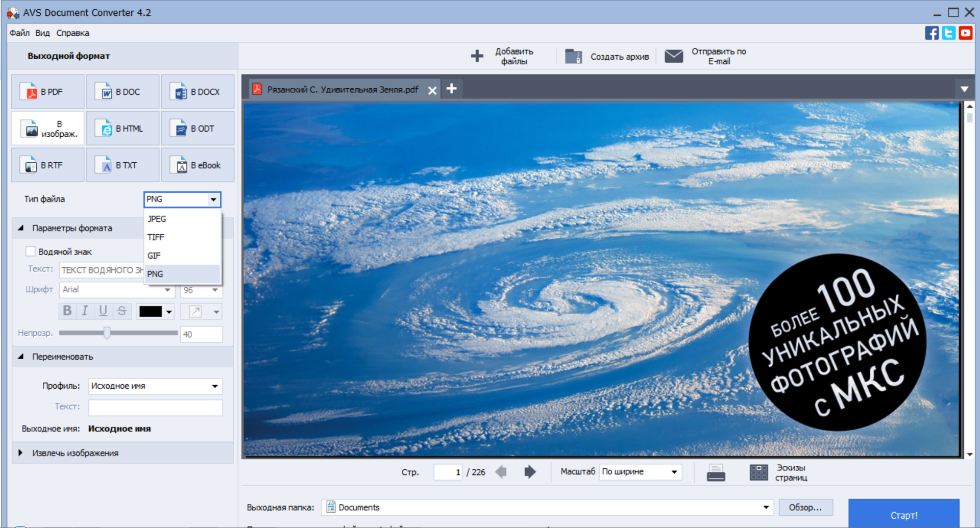
Task: Click the Эскизы страниц label
Action: (791, 472)
